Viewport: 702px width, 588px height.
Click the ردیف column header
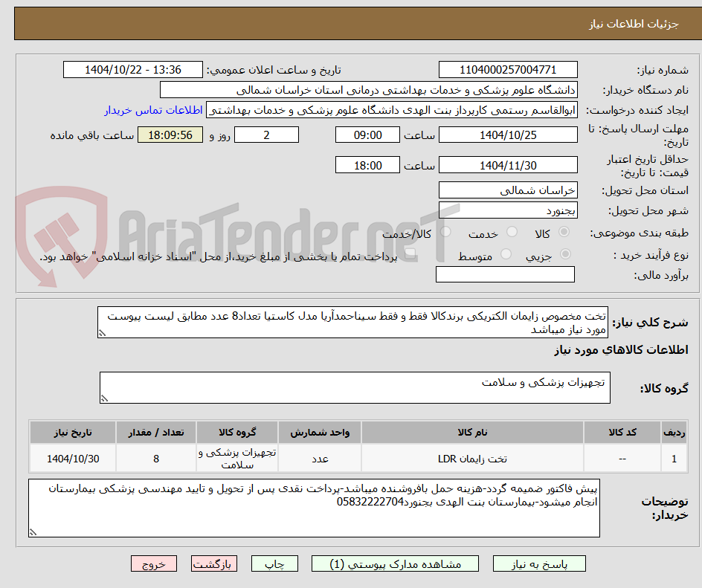[674, 433]
